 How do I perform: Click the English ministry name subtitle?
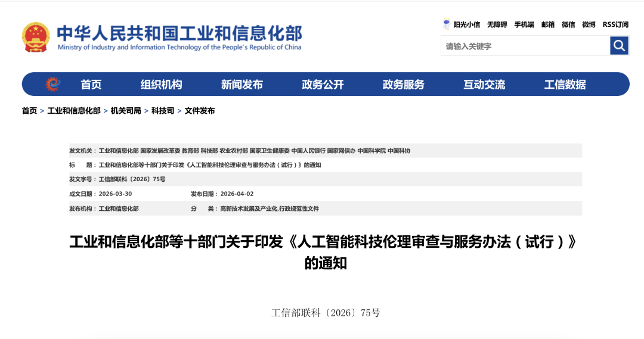point(179,47)
